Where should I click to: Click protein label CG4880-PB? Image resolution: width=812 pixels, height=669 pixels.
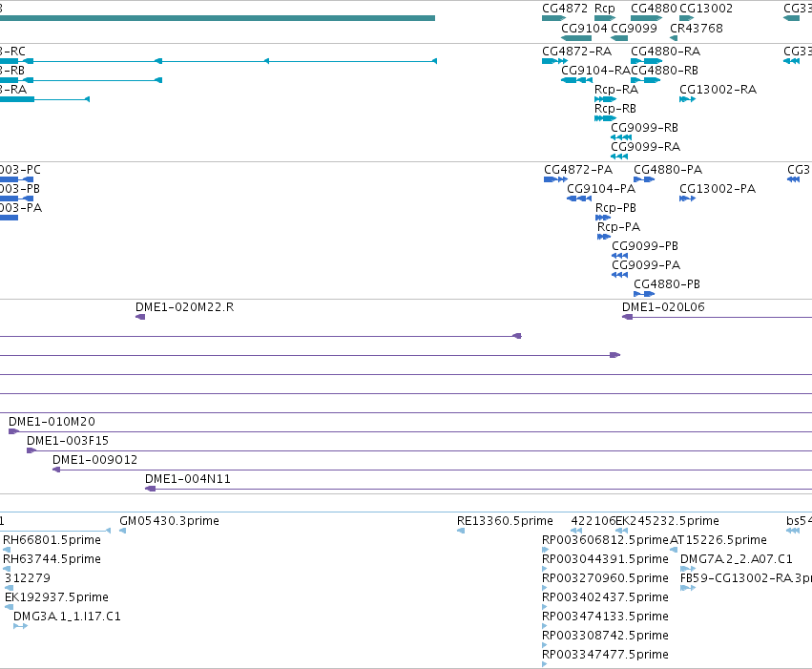pos(666,283)
